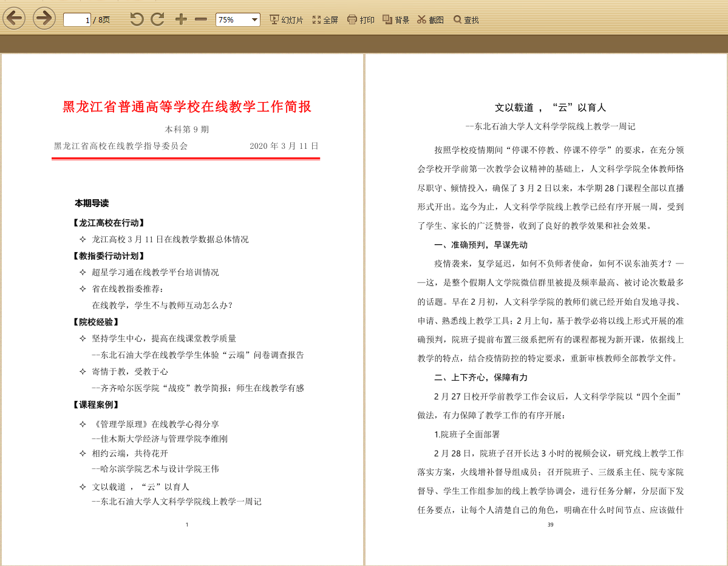Rotate the page clockwise
Viewport: 728px width, 566px height.
click(x=157, y=19)
